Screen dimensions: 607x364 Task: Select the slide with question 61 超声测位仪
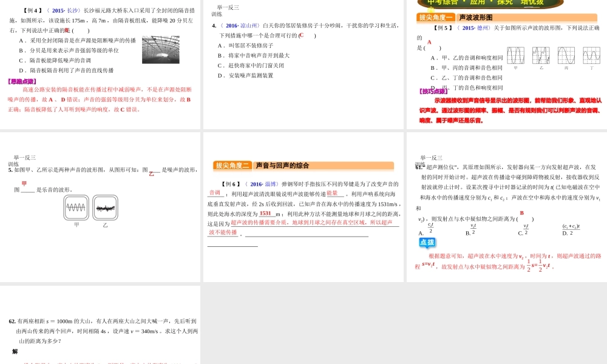click(507, 207)
